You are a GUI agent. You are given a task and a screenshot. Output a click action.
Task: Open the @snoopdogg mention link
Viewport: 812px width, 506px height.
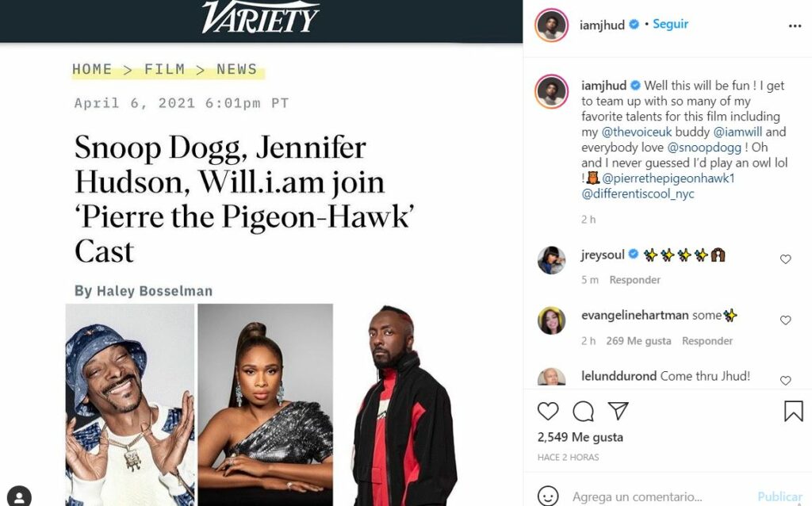[x=704, y=148]
